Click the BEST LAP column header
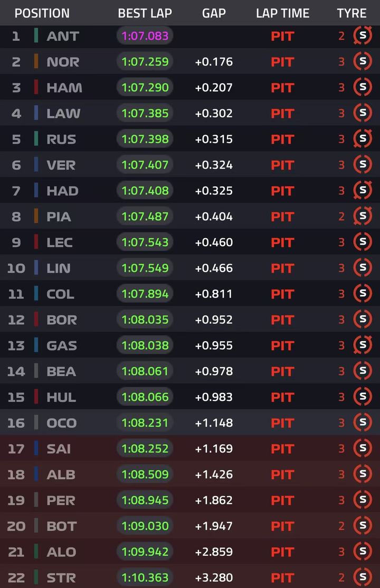 click(145, 13)
